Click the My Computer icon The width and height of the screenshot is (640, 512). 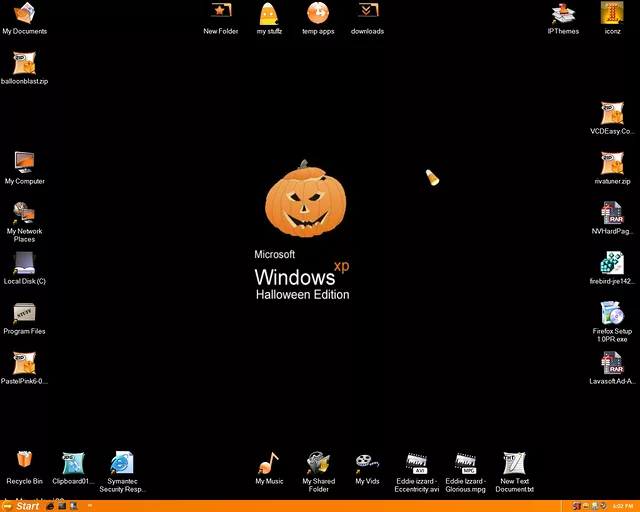[x=24, y=163]
